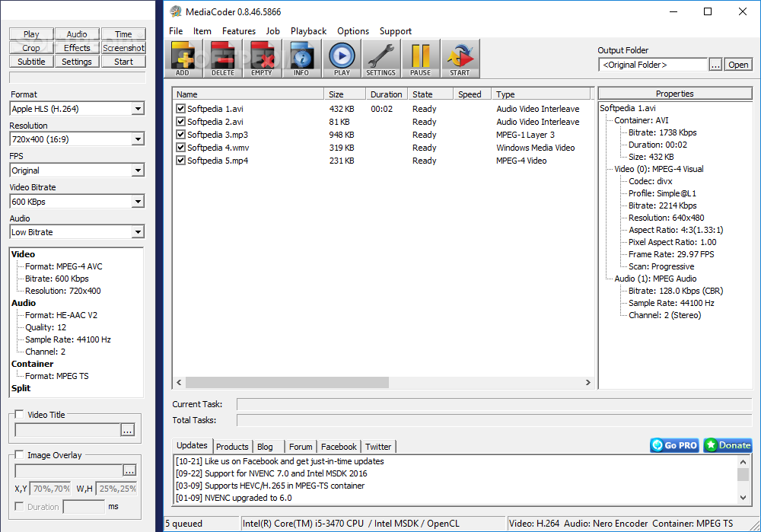Image resolution: width=761 pixels, height=532 pixels.
Task: Switch to the Forum tab
Action: [x=301, y=447]
